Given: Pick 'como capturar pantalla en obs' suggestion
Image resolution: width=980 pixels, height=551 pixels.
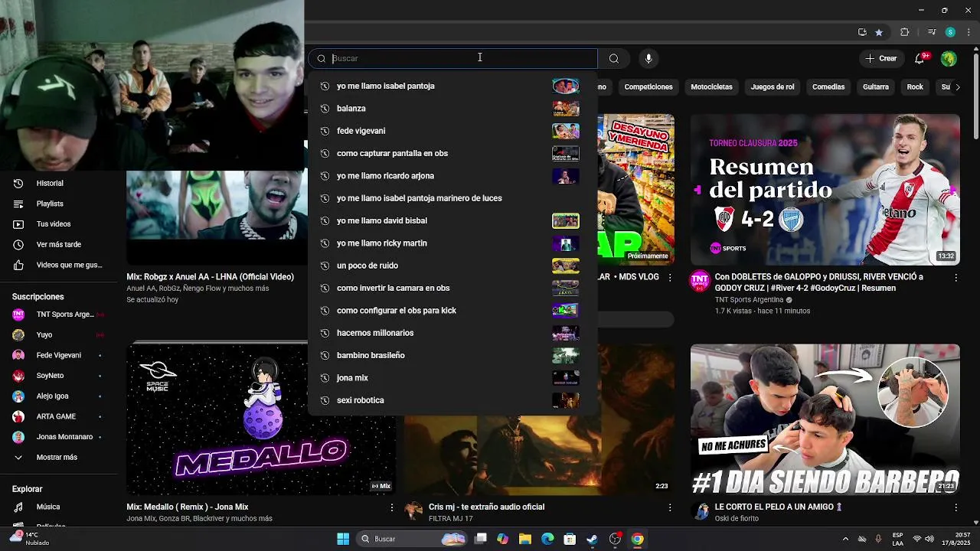Looking at the screenshot, I should (x=452, y=153).
